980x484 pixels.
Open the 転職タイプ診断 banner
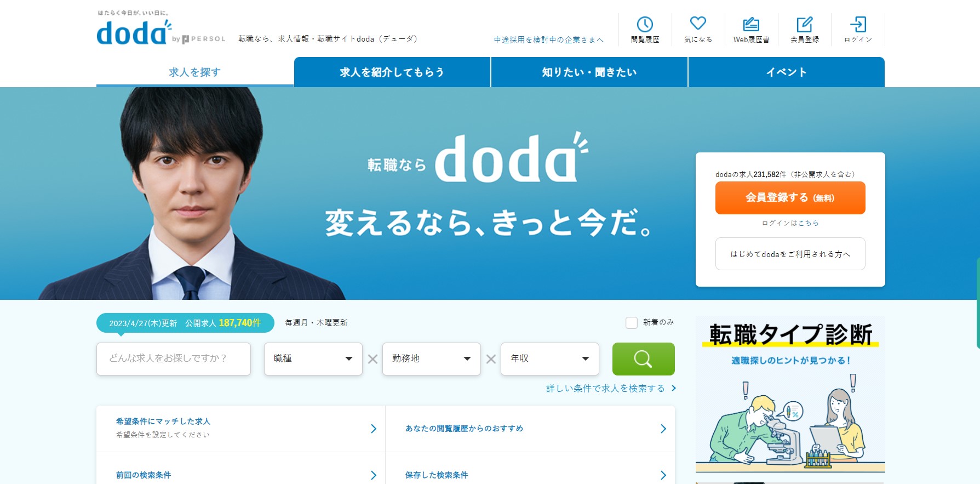tap(790, 394)
